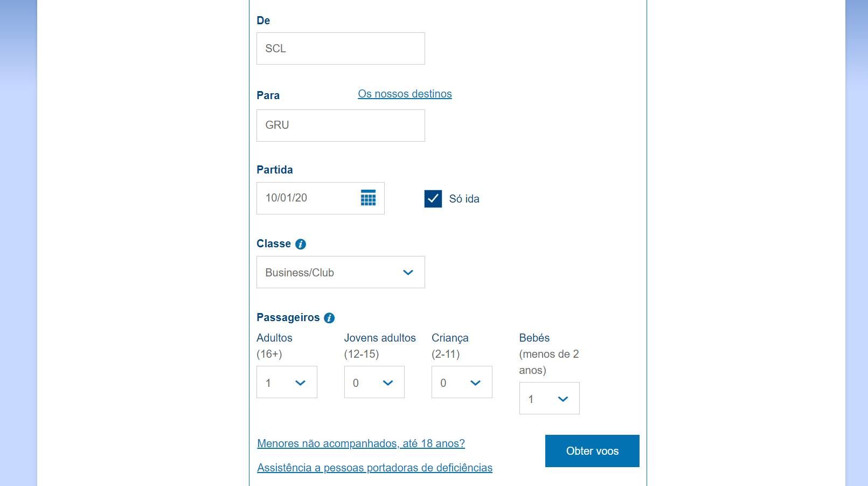Image resolution: width=868 pixels, height=486 pixels.
Task: Open the Adultos passenger count dropdown
Action: pos(287,382)
